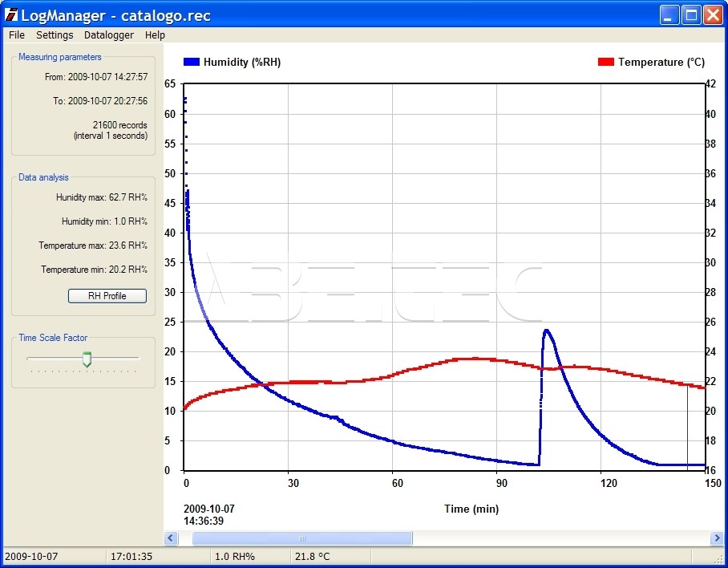Screen dimensions: 728x568
Task: Open the Help menu
Action: [x=155, y=34]
